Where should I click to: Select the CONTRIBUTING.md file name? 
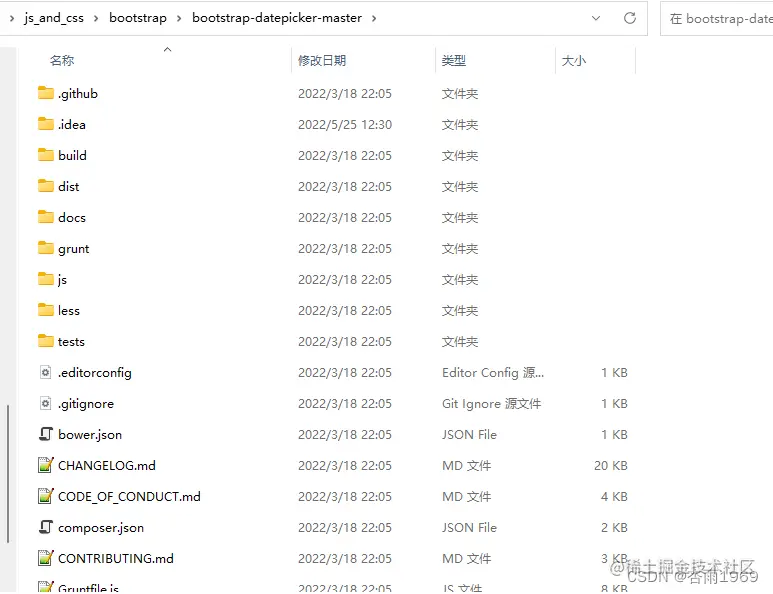pos(116,559)
